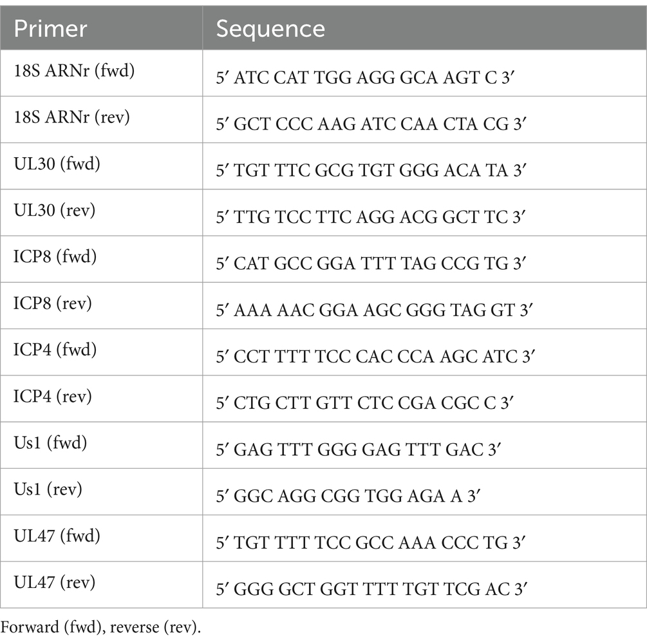
Task: Click the Primer column header
Action: (50, 28)
